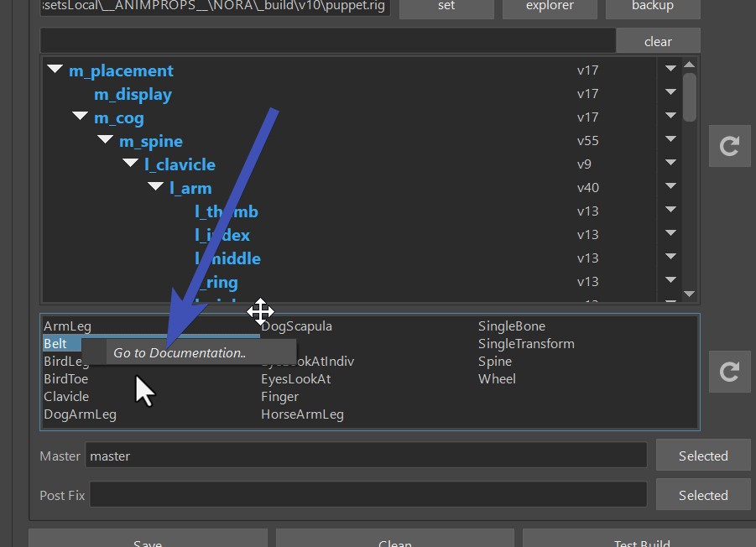756x547 pixels.
Task: Collapse the l_arm tree node
Action: [x=156, y=188]
